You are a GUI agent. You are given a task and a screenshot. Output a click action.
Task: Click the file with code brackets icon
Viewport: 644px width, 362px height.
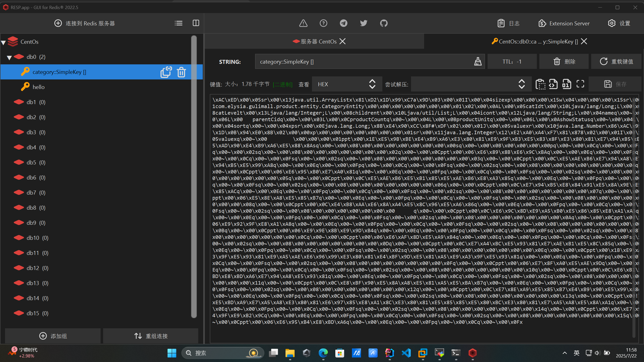click(553, 84)
